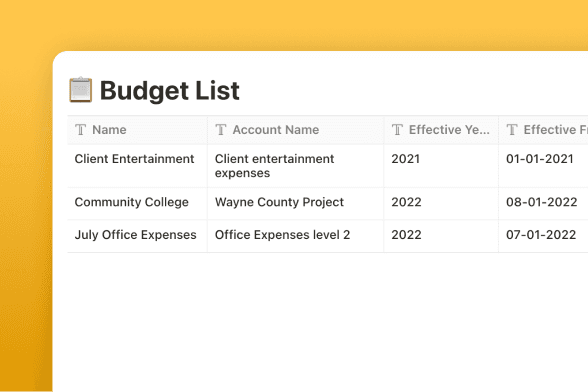
Task: Click the text-type icon in Effective From header
Action: [512, 130]
